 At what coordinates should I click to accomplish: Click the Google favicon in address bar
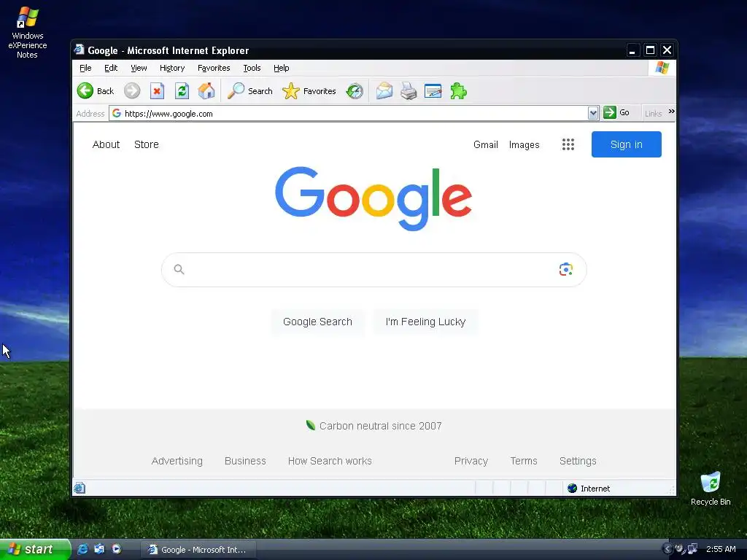pyautogui.click(x=117, y=113)
